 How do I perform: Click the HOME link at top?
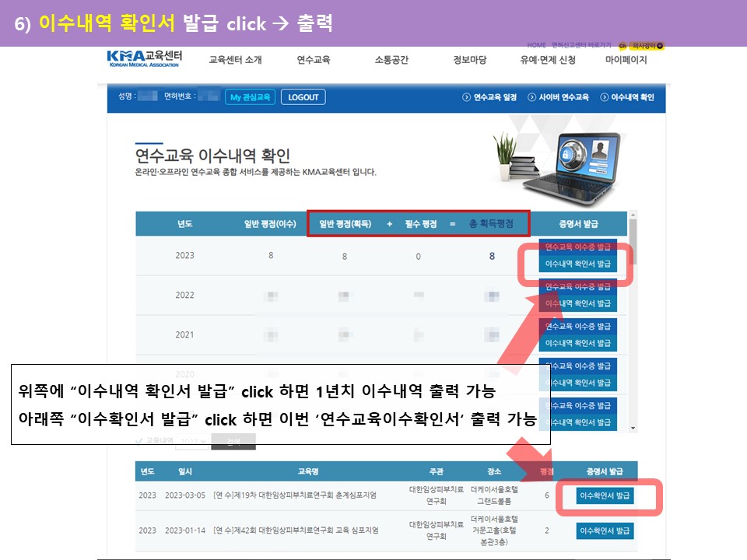pos(536,46)
